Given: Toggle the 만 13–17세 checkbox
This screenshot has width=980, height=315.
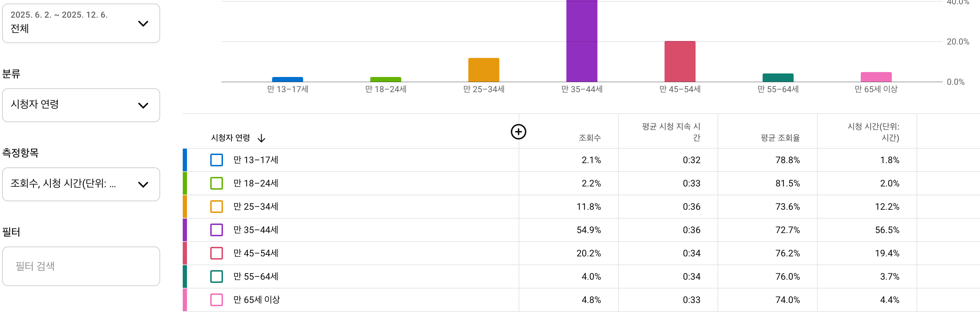Looking at the screenshot, I should (217, 160).
